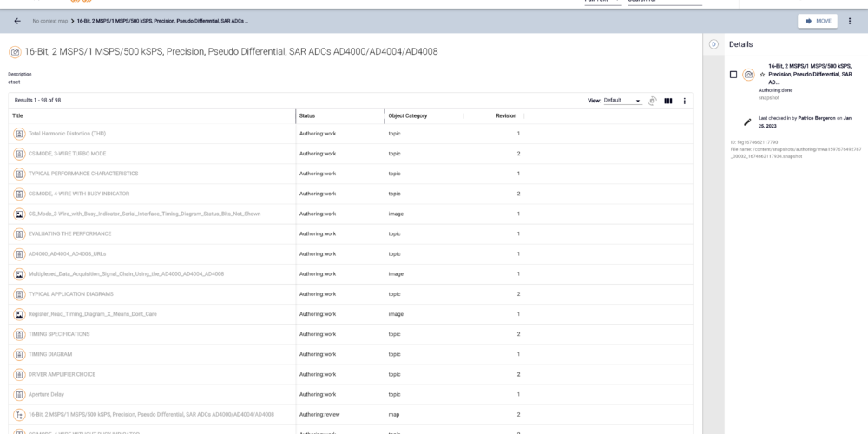Click topic icon for CS MODE, 3-WIRE TURBO MODE

click(x=19, y=154)
